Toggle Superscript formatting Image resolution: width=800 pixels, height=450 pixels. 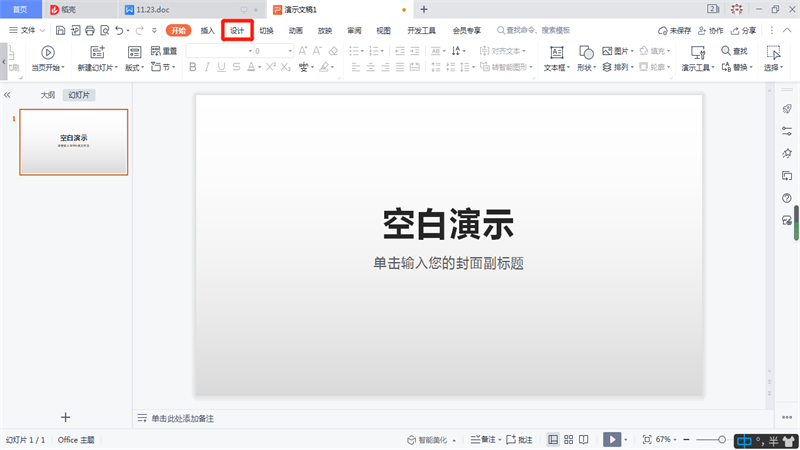tap(271, 67)
